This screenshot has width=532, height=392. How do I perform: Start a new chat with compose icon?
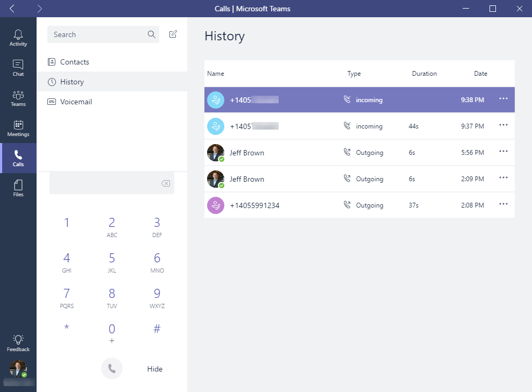click(173, 34)
